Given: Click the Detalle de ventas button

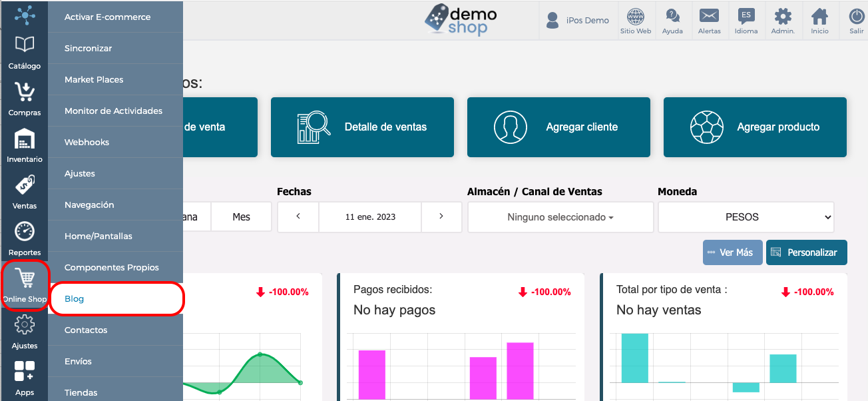Looking at the screenshot, I should pos(362,127).
